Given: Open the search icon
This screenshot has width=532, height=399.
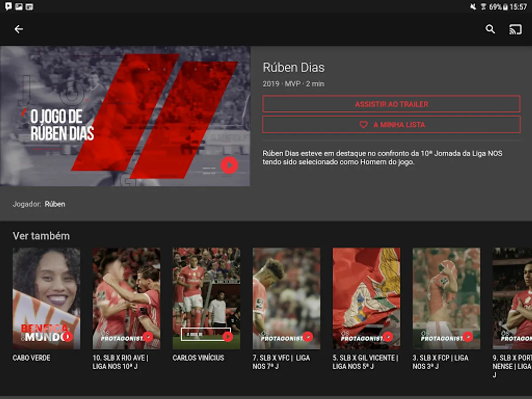Looking at the screenshot, I should (490, 29).
